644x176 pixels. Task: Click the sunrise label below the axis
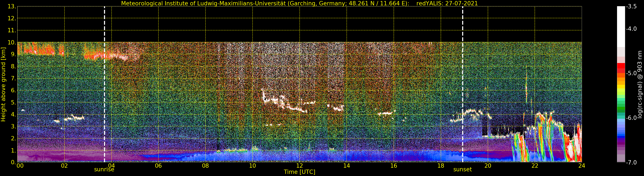(x=104, y=170)
